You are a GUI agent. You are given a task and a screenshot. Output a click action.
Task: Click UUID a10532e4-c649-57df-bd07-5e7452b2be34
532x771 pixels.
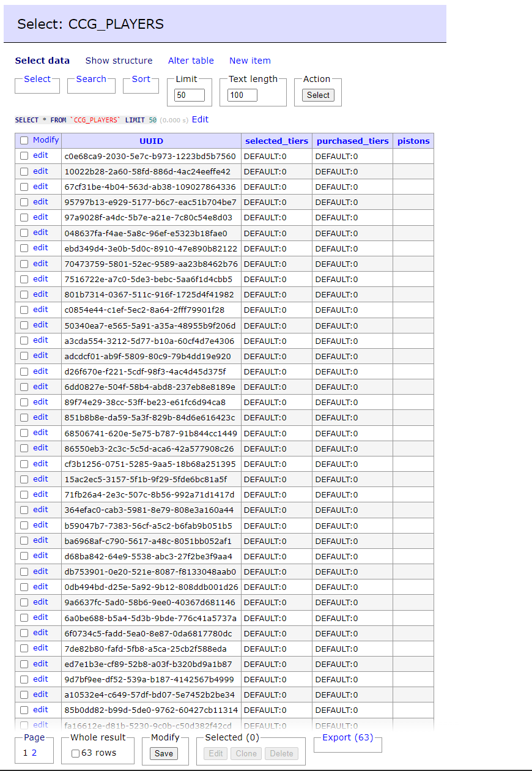149,695
